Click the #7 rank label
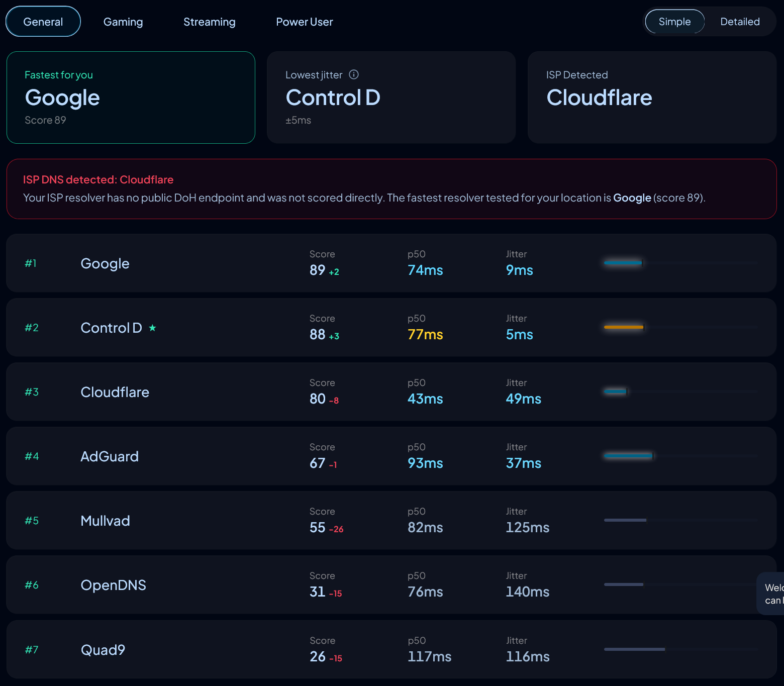This screenshot has height=686, width=784. click(32, 650)
